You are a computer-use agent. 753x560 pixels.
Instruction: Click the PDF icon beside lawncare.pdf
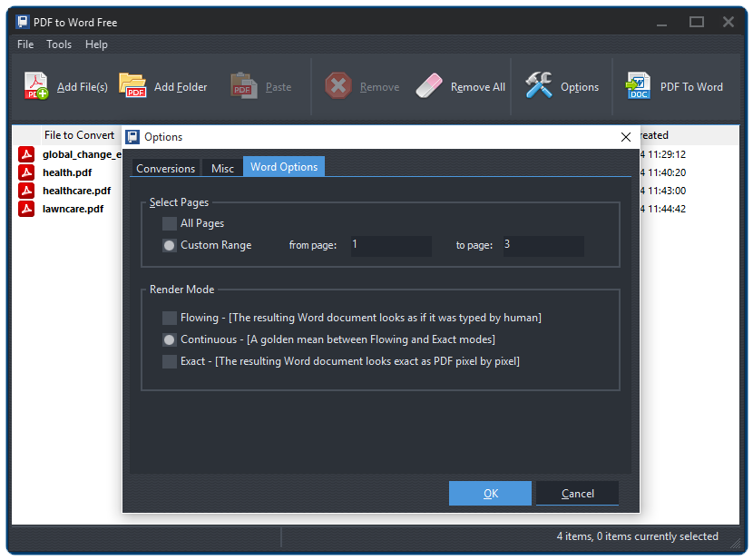pos(26,209)
